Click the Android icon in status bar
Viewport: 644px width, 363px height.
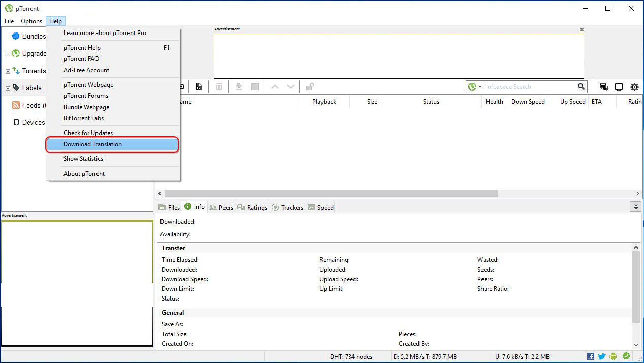(614, 356)
